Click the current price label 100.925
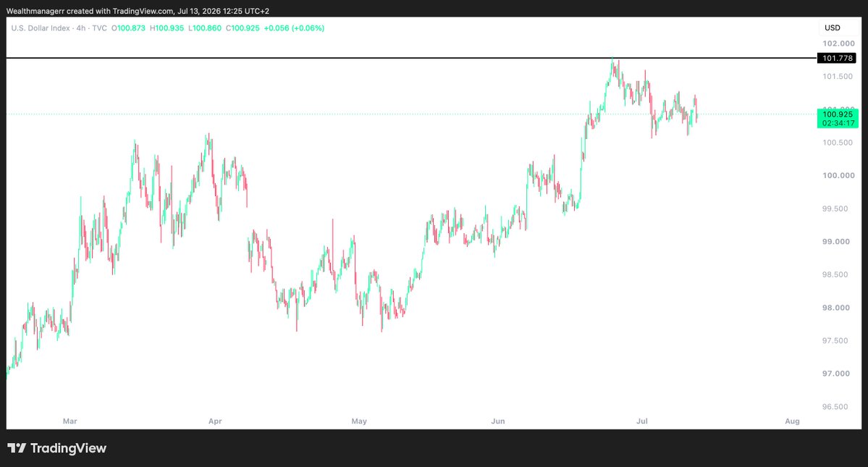The image size is (868, 467). 838,114
